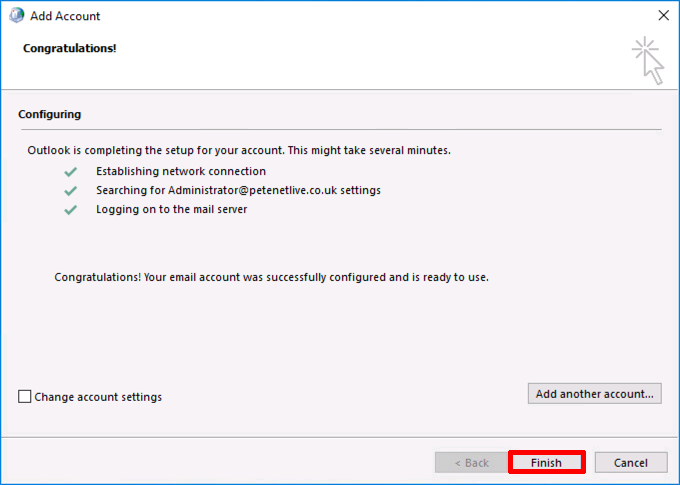Click Add another account button
This screenshot has width=680, height=485.
coord(595,393)
